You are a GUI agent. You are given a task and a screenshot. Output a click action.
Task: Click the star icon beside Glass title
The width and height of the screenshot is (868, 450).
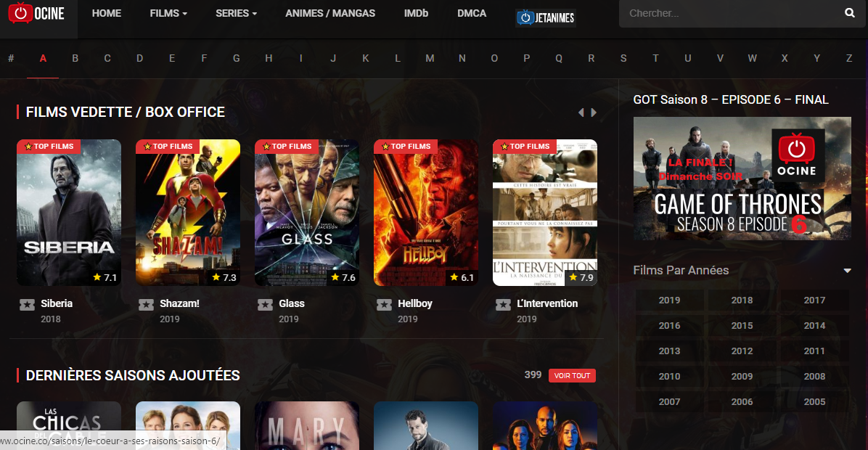point(265,304)
